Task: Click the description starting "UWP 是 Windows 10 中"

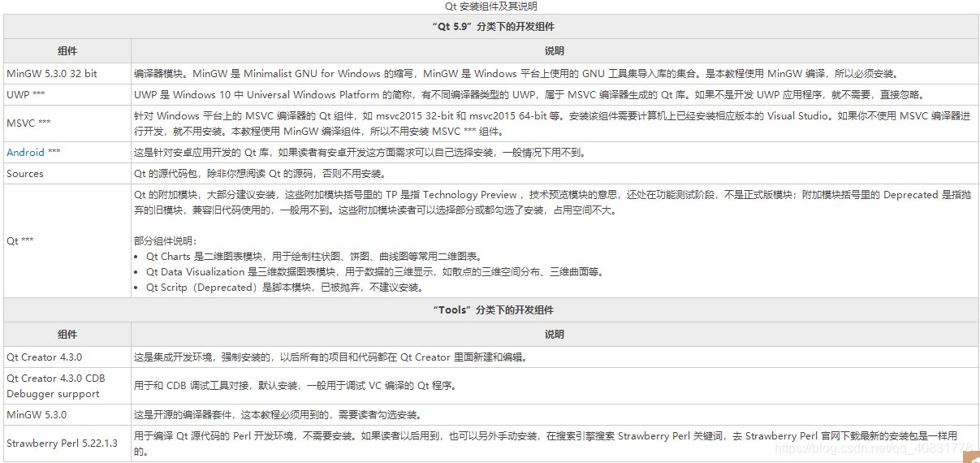Action: [529, 95]
